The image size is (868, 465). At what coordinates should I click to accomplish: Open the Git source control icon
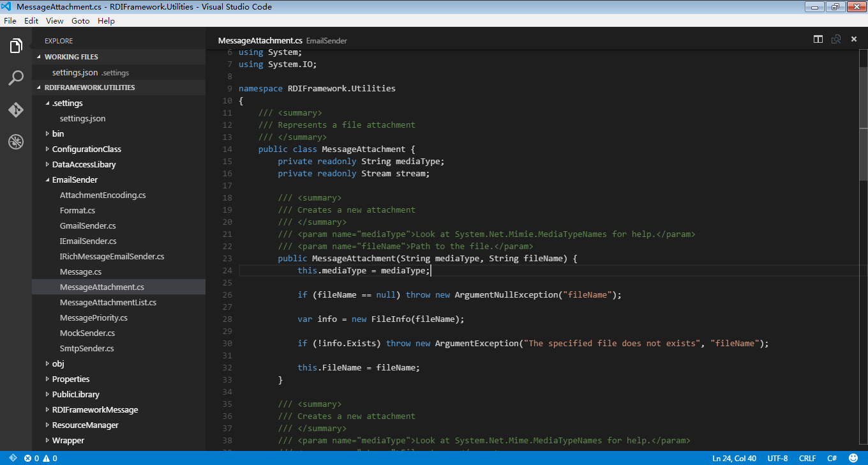tap(16, 110)
